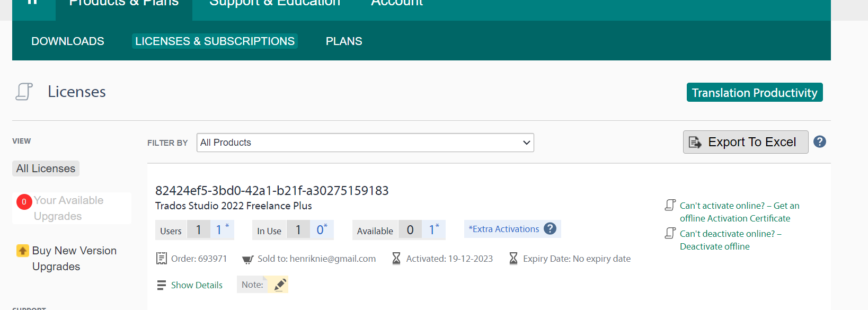Click the Show Details lines icon

(x=162, y=285)
